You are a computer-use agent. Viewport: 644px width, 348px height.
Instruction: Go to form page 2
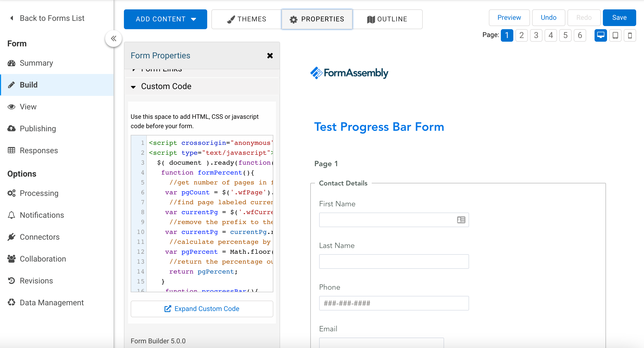click(x=522, y=35)
